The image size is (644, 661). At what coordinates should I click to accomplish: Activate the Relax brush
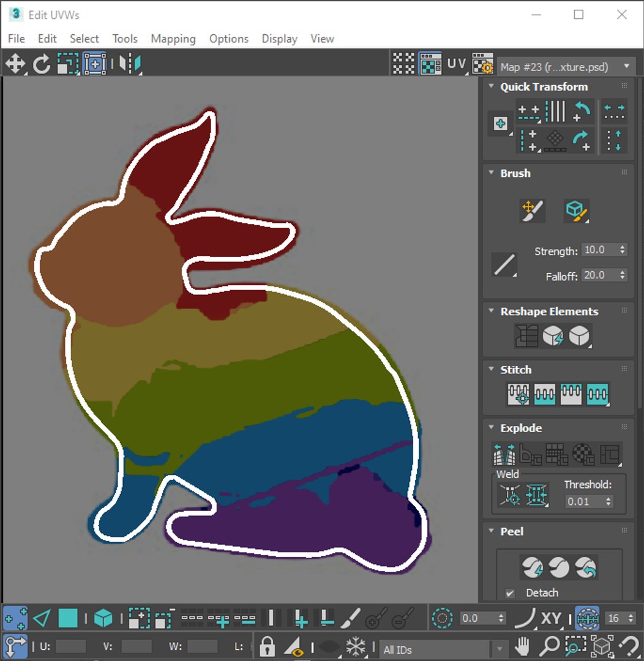577,211
